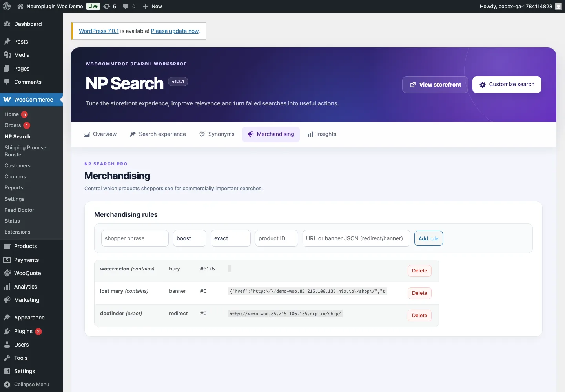Click the Plugins plug icon in sidebar
This screenshot has width=565, height=392.
(7, 331)
